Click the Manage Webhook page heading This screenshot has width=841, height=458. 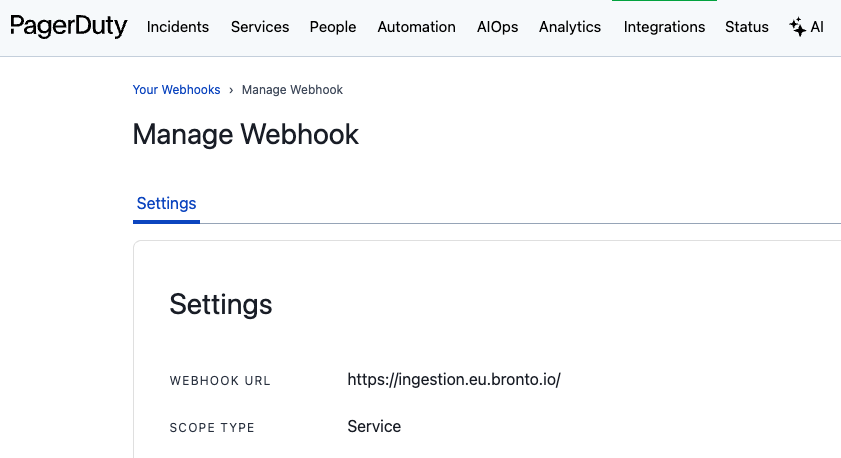point(245,135)
